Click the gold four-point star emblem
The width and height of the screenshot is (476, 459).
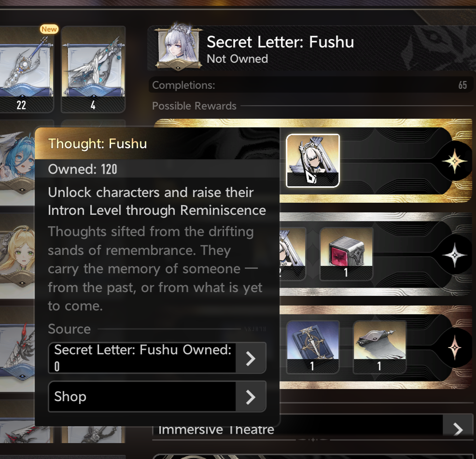pyautogui.click(x=454, y=161)
